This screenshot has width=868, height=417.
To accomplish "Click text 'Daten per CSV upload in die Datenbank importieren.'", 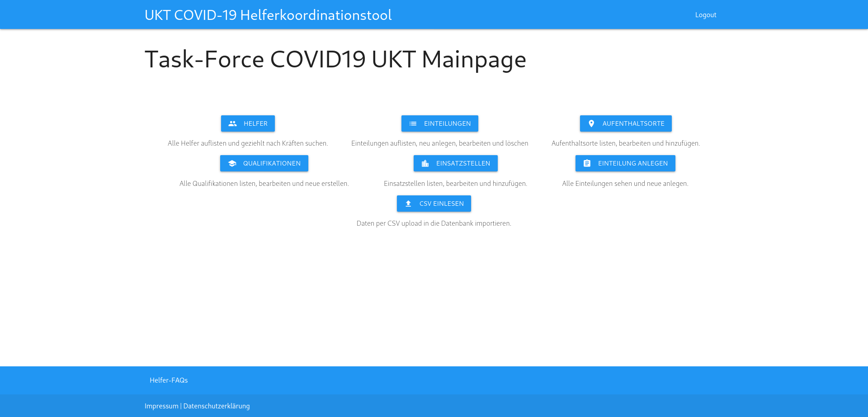I will pos(434,223).
